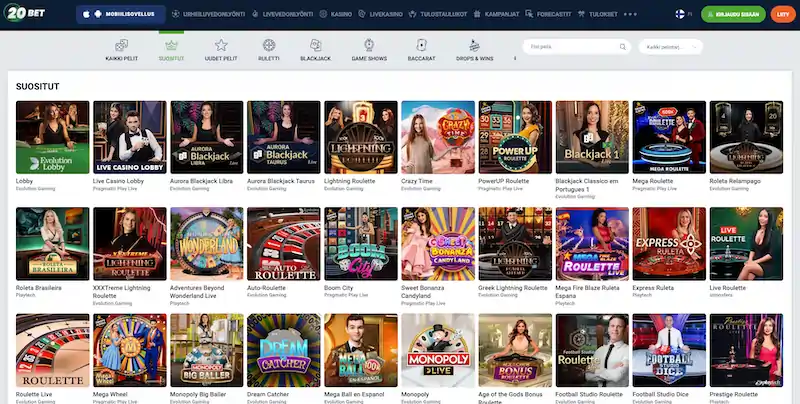
Task: Open the Crazy Time game thumbnail
Action: tap(438, 137)
